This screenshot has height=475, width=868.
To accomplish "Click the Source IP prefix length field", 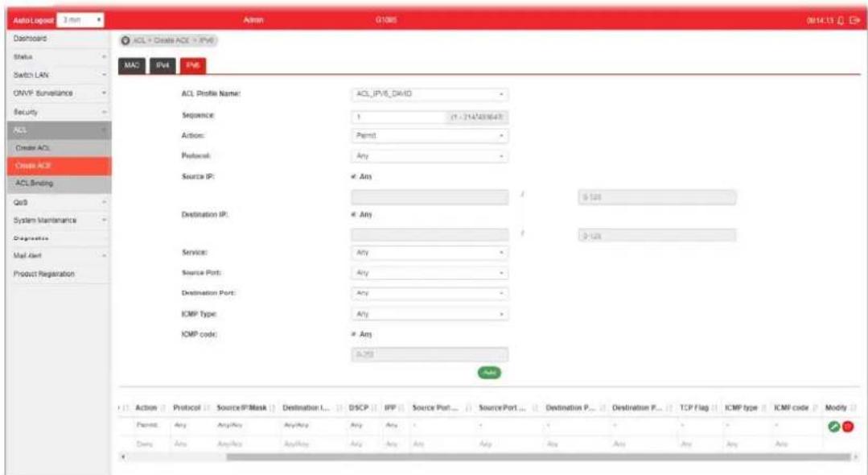I will click(x=657, y=197).
